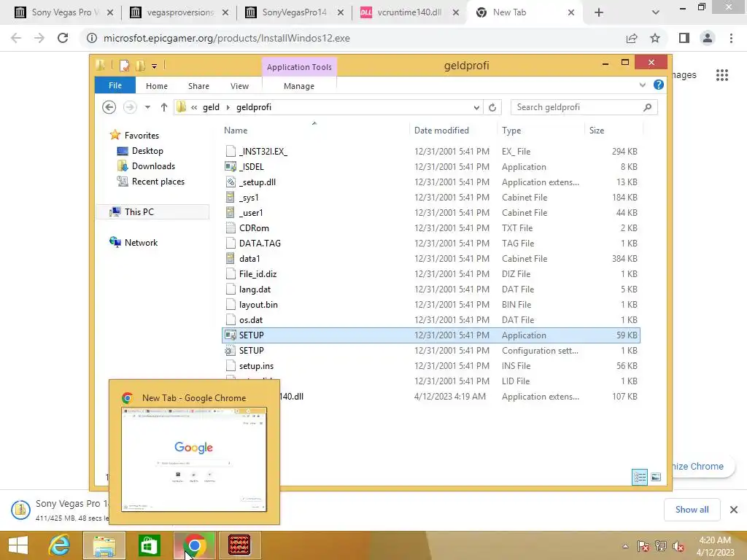
Task: Open the Chrome tab search chevron
Action: pos(656,12)
